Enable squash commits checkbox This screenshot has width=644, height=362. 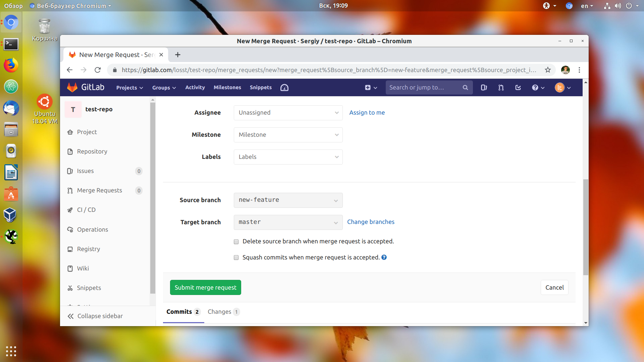click(x=236, y=258)
